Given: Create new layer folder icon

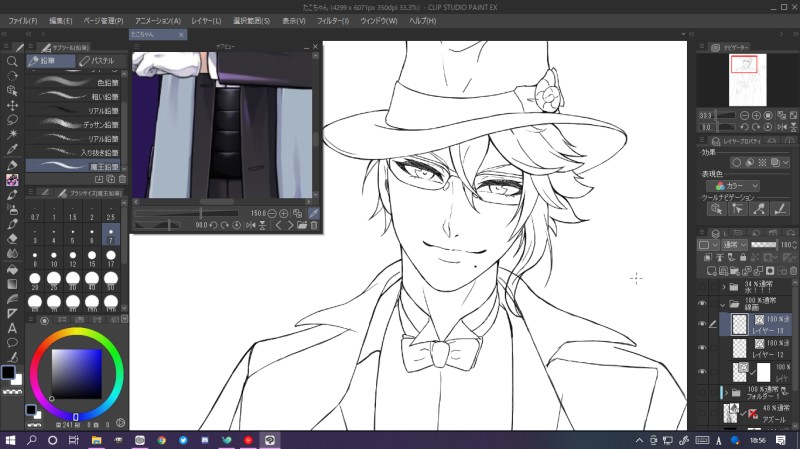Looking at the screenshot, I should click(x=735, y=271).
